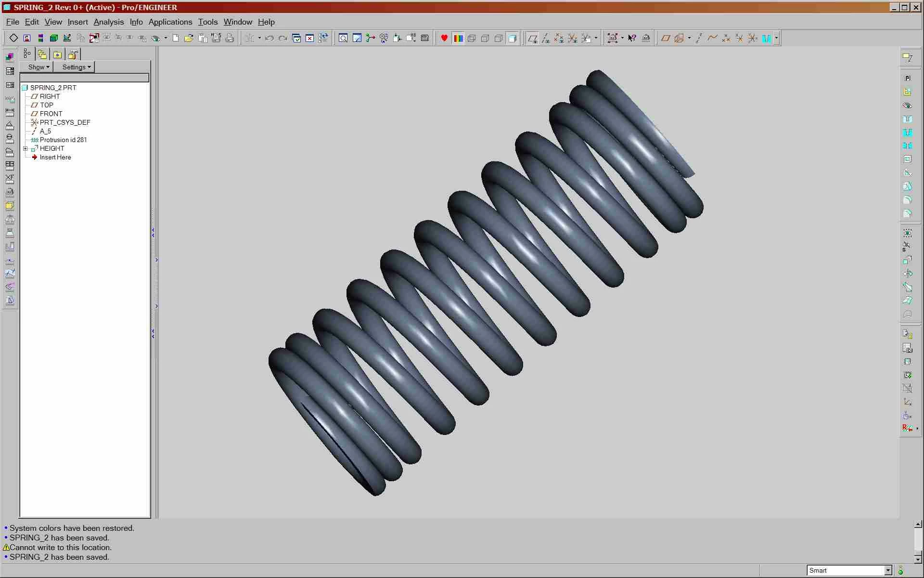Click the round feature tool in right toolbar
Screen dimensions: 924x578
click(908, 200)
